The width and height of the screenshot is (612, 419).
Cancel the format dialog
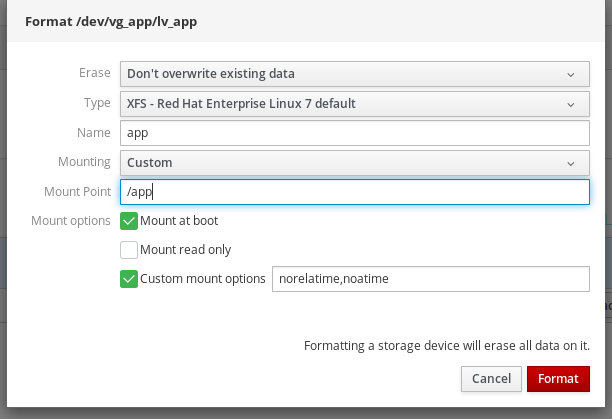coord(491,379)
